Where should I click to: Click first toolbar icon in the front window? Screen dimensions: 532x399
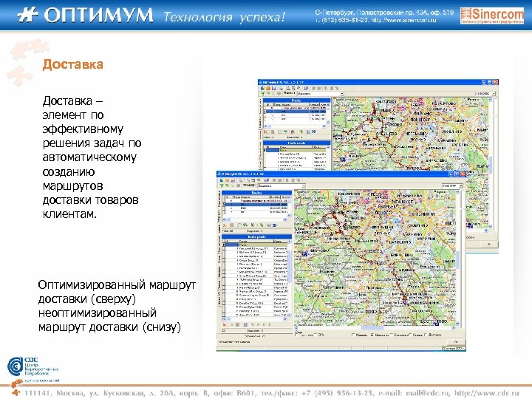(x=222, y=180)
